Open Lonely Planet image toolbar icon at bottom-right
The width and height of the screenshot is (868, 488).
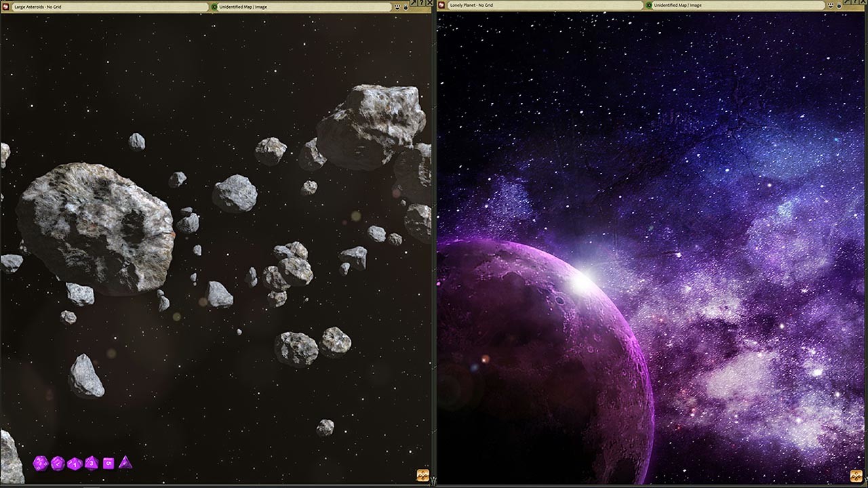pos(857,475)
